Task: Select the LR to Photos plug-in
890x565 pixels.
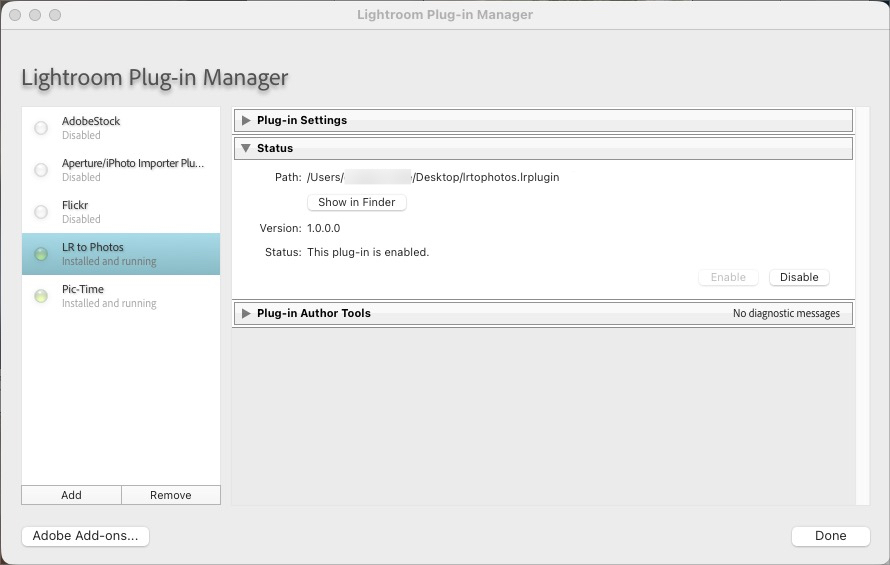Action: click(121, 254)
